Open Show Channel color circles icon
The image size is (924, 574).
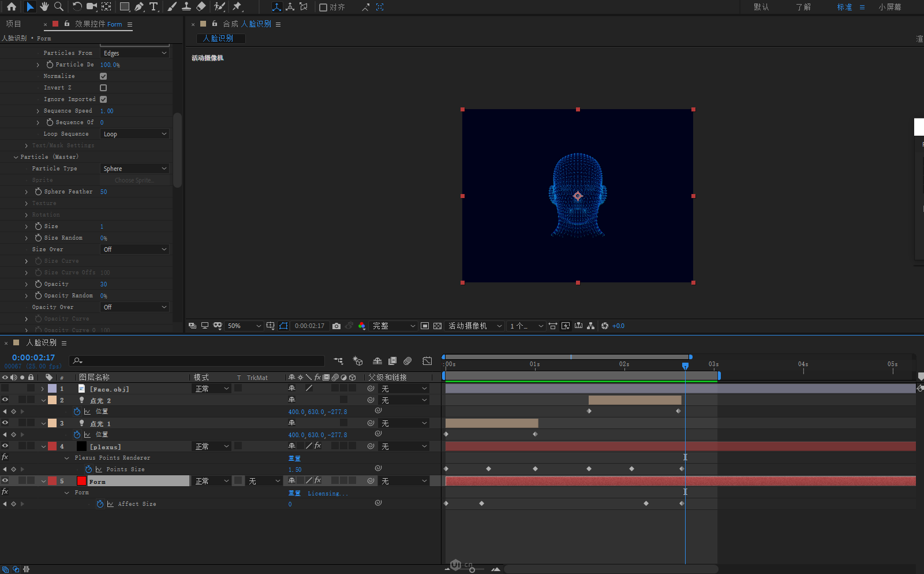pos(362,326)
